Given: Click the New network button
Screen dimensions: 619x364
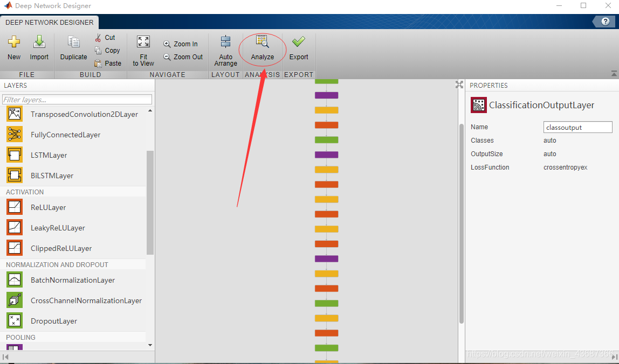Looking at the screenshot, I should (x=14, y=48).
